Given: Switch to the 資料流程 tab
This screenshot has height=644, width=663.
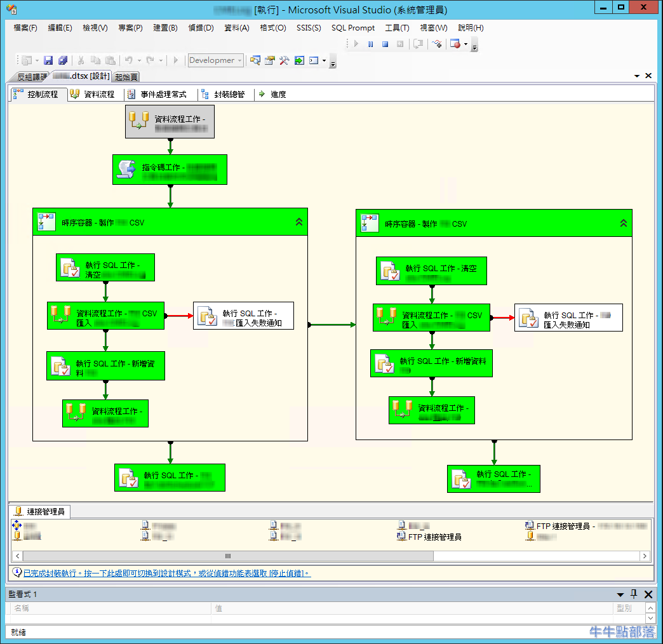Looking at the screenshot, I should [x=93, y=94].
